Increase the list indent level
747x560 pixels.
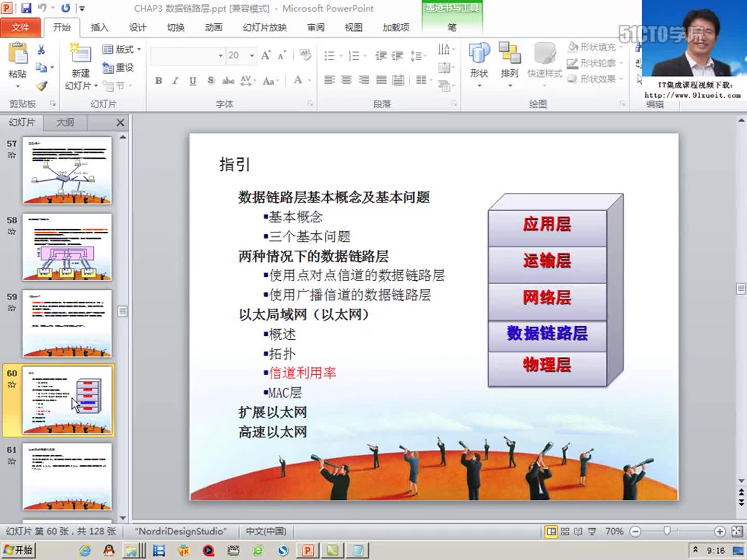click(x=397, y=55)
